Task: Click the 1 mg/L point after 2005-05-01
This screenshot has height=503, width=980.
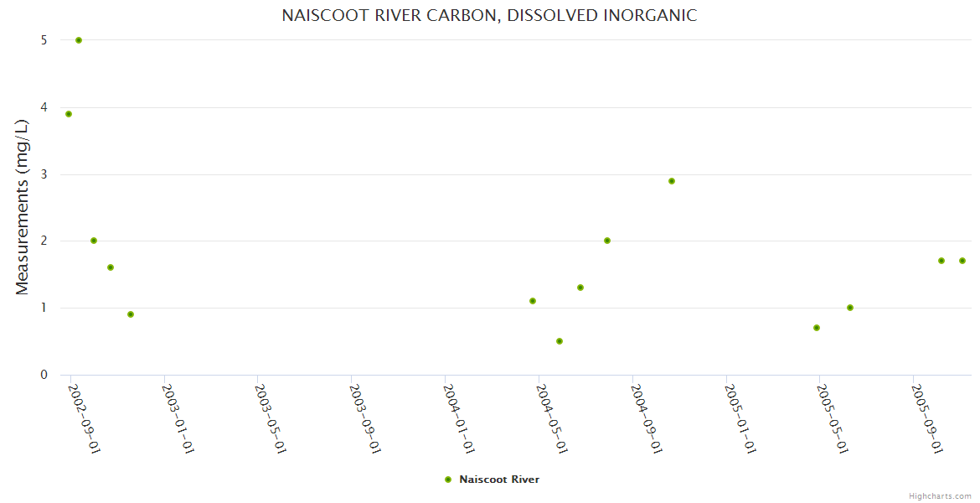Action: click(x=850, y=308)
